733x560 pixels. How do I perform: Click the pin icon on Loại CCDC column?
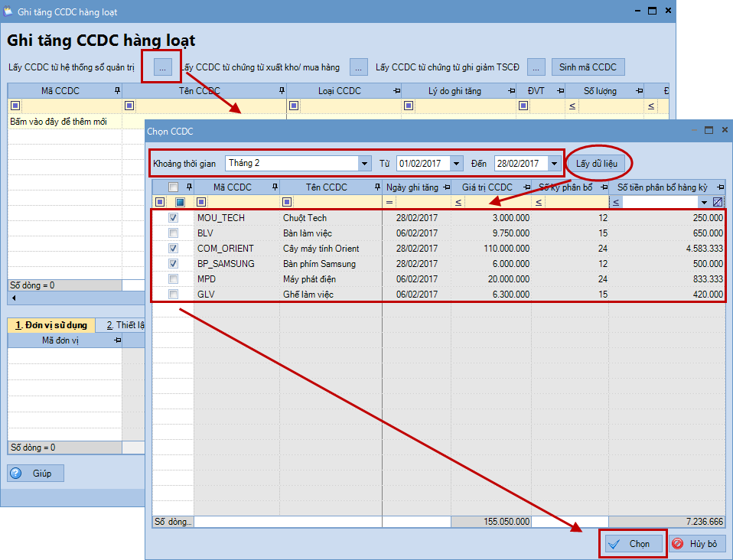coord(396,91)
